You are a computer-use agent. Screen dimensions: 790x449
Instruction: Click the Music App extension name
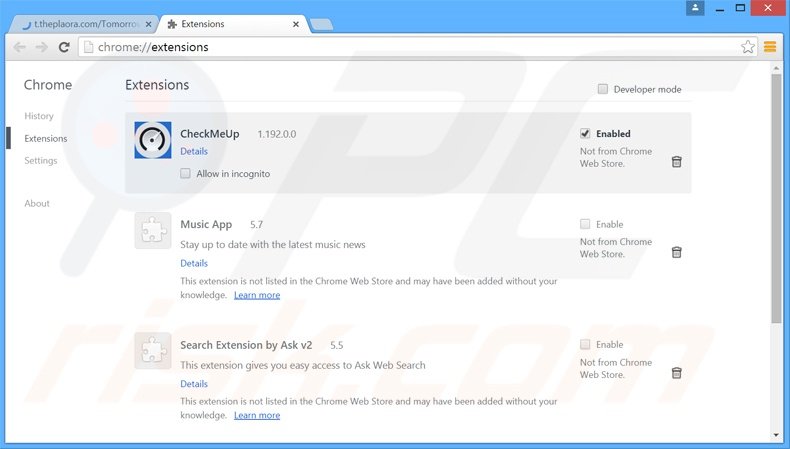point(206,225)
